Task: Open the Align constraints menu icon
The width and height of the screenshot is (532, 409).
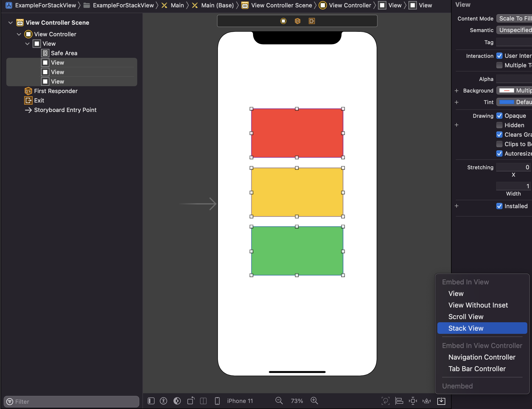Action: point(399,401)
